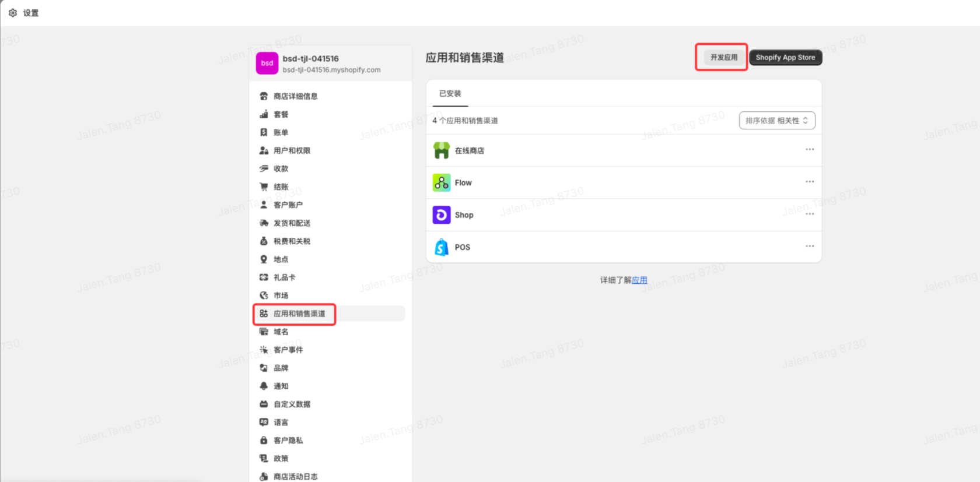The width and height of the screenshot is (980, 482).
Task: Open 商店详细信息 in settings sidebar
Action: pyautogui.click(x=295, y=96)
